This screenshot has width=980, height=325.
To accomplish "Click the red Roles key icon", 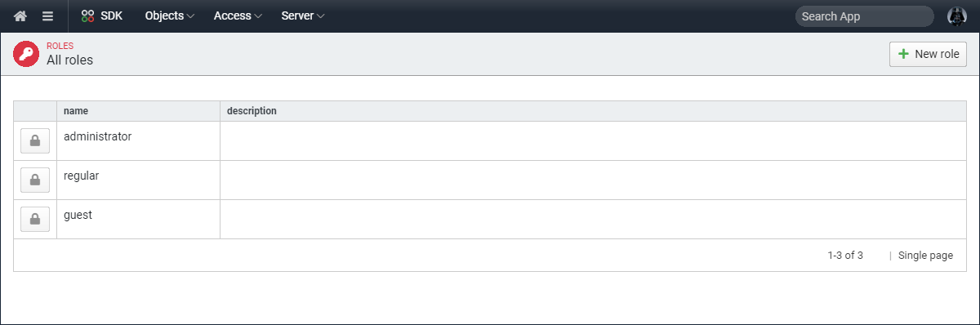I will point(26,55).
